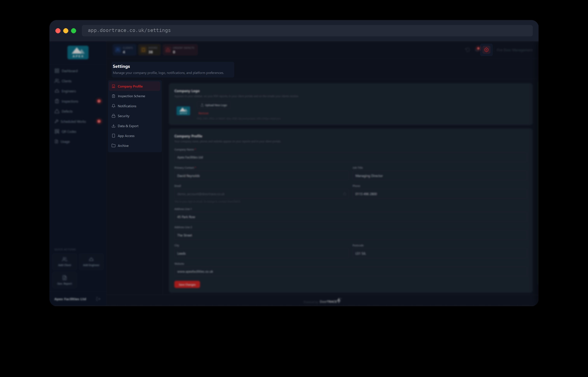Click the City field containing Leeds
This screenshot has height=377, width=588.
coord(261,254)
